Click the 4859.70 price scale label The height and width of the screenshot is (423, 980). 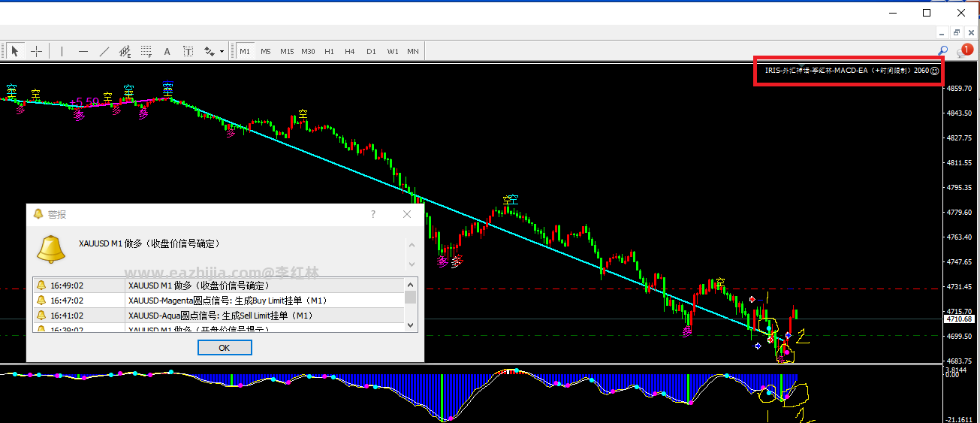959,89
